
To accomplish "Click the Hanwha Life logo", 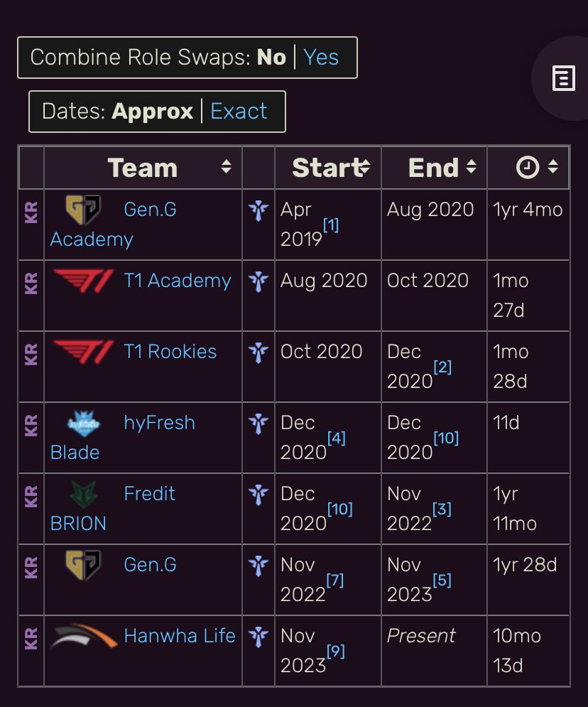I will 84,636.
